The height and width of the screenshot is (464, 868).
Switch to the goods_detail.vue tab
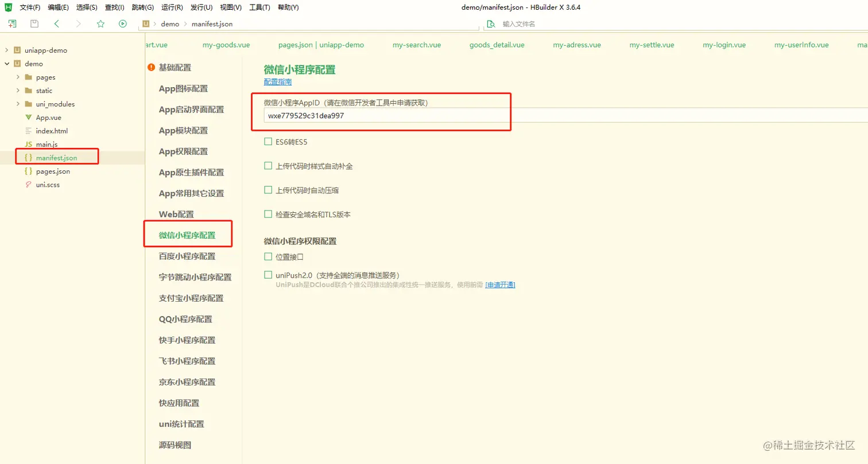click(497, 45)
